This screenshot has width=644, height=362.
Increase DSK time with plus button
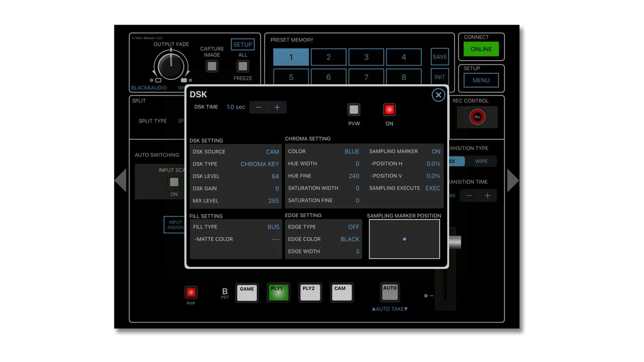point(277,108)
